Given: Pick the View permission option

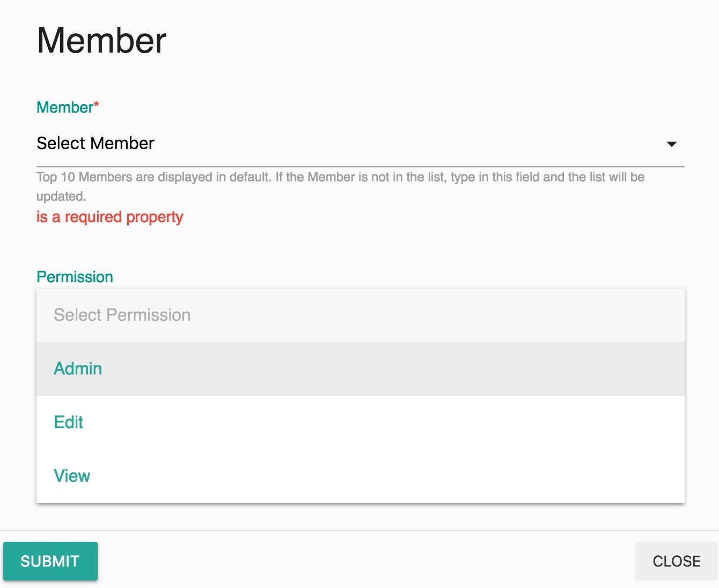Looking at the screenshot, I should coord(72,476).
